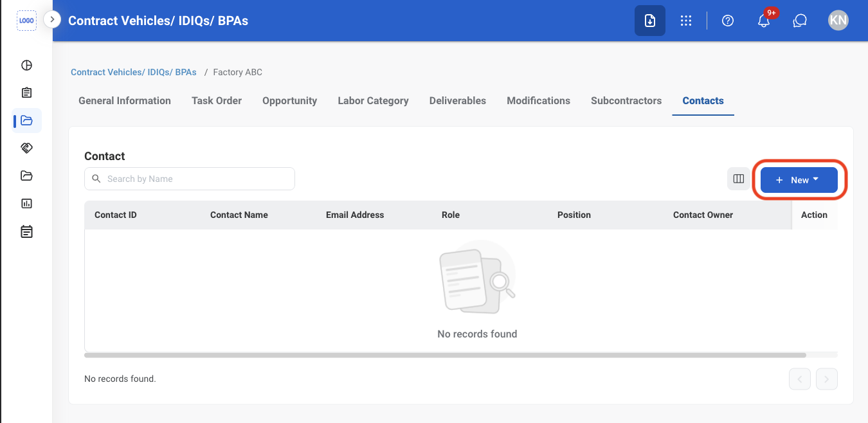Click the Contact Name column header
Viewport: 868px width, 423px height.
click(239, 215)
